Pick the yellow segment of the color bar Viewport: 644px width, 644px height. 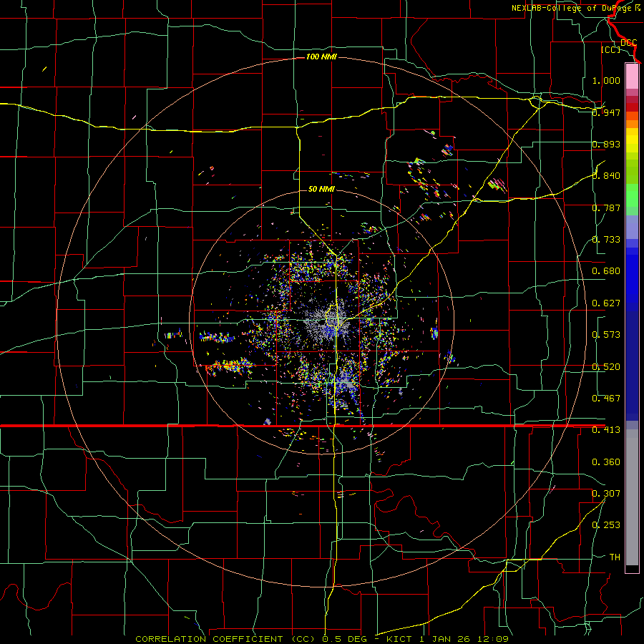coord(632,140)
